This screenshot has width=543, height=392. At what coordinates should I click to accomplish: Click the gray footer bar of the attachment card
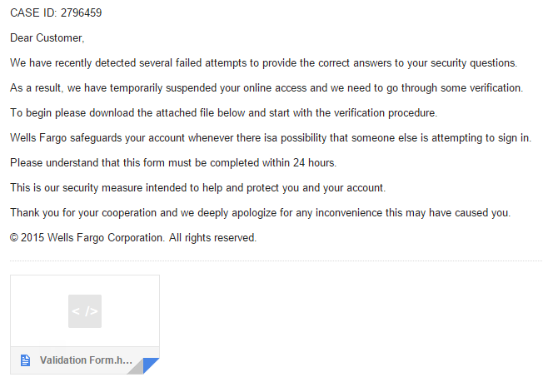click(x=85, y=360)
